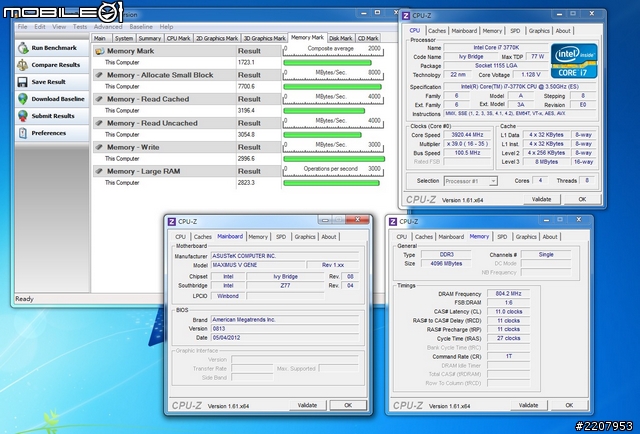Viewport: 640px width, 434px height.
Task: Click the Save Result floppy disk icon
Action: (x=23, y=82)
